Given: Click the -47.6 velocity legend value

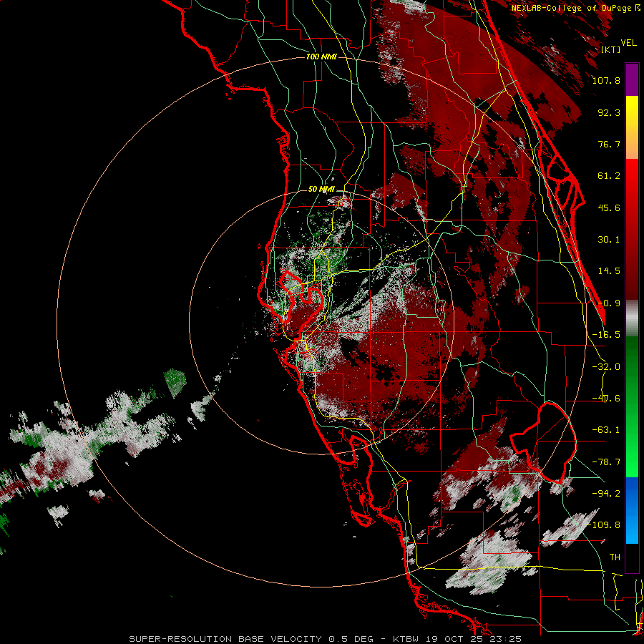Looking at the screenshot, I should point(606,399).
